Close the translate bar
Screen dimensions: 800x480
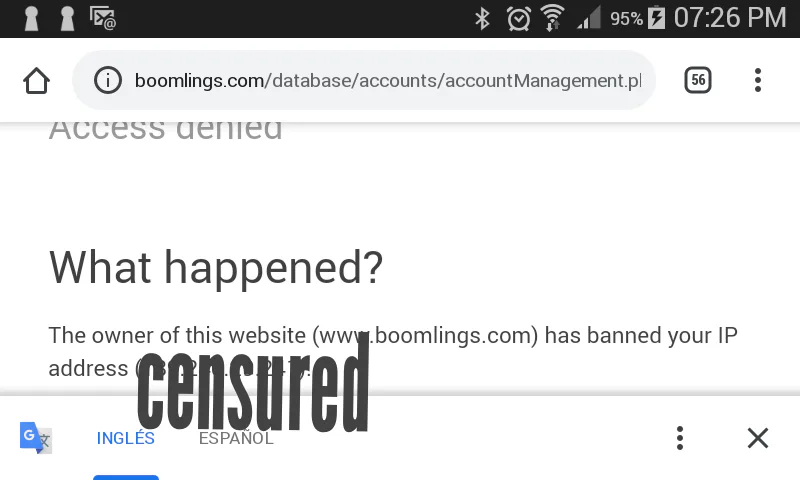pos(758,438)
